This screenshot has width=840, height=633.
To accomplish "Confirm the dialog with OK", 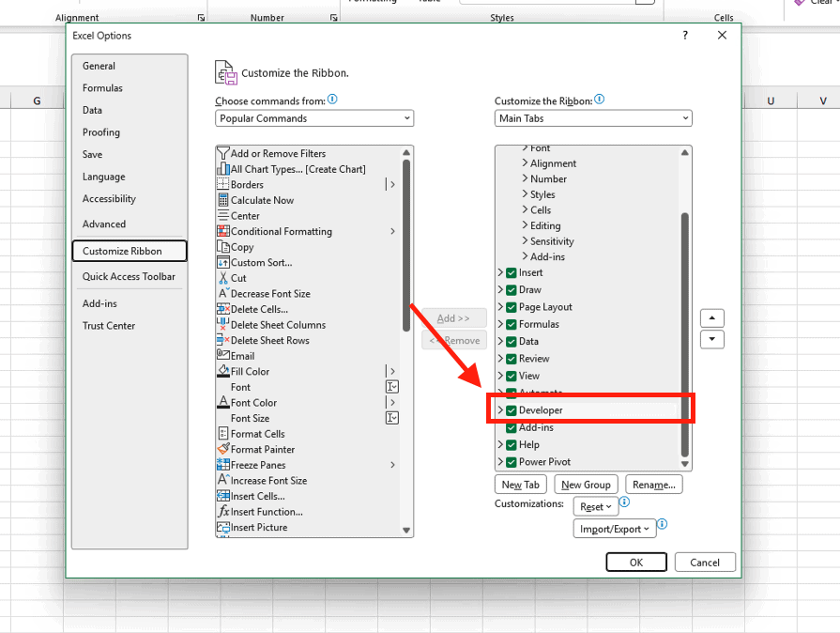I will 636,563.
